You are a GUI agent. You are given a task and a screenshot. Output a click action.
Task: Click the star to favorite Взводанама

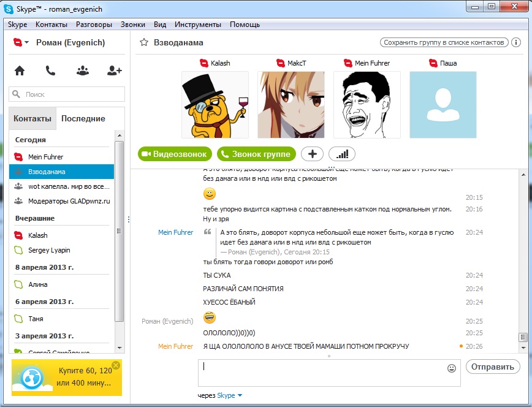[x=144, y=43]
